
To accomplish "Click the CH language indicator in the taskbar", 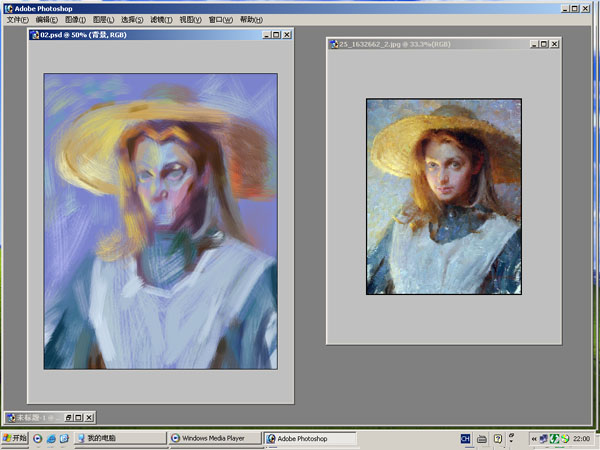I will 465,439.
